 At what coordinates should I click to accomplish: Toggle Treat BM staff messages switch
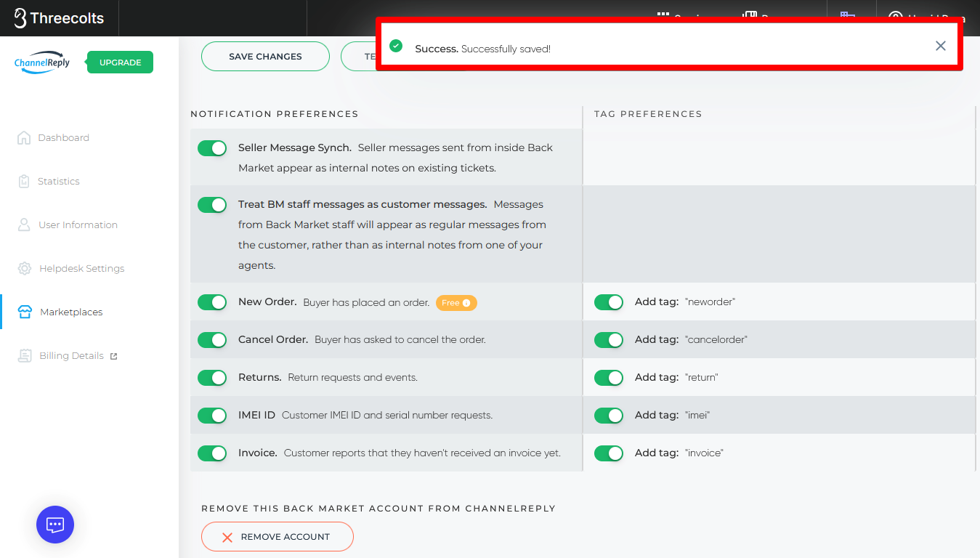(212, 205)
